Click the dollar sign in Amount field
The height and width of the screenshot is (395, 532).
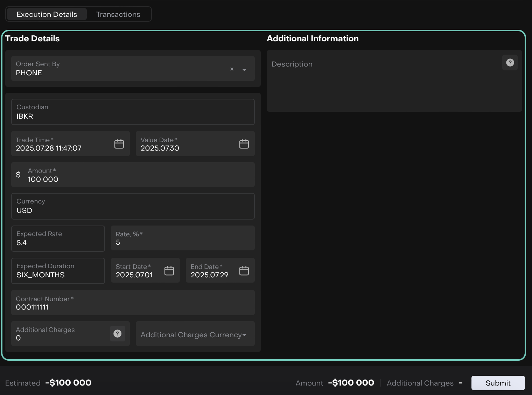coord(18,175)
